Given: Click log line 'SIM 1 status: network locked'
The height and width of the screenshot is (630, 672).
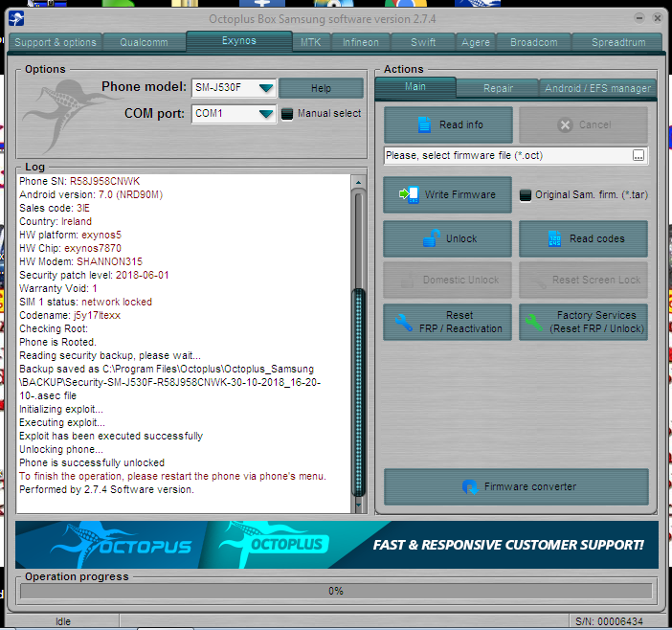Looking at the screenshot, I should tap(86, 302).
